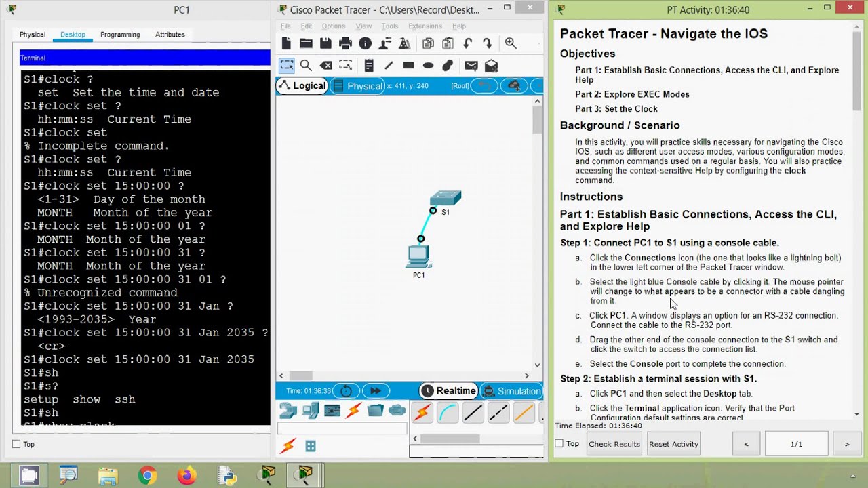Image resolution: width=868 pixels, height=488 pixels.
Task: Open the View menu
Action: [x=363, y=26]
